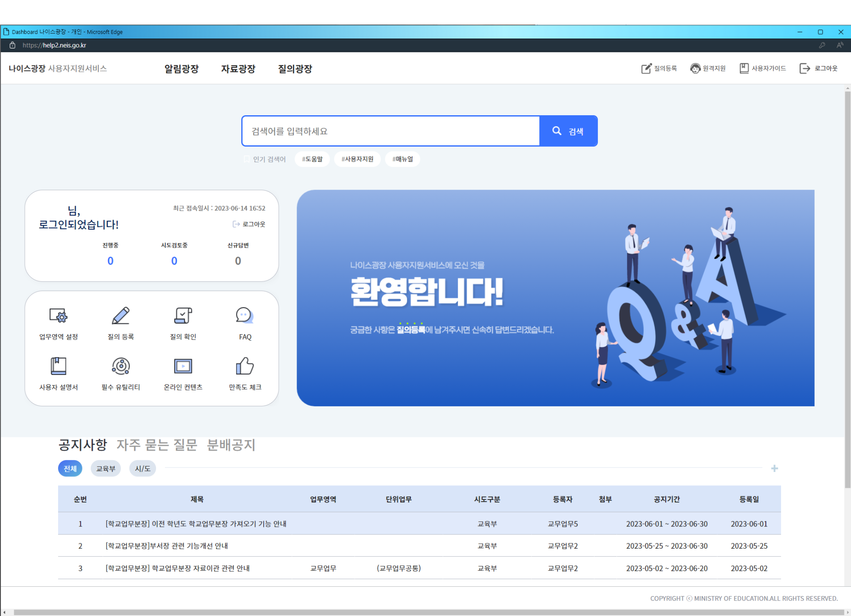Click the 진행중 count value
Screen dimensions: 851x616
[x=110, y=261]
